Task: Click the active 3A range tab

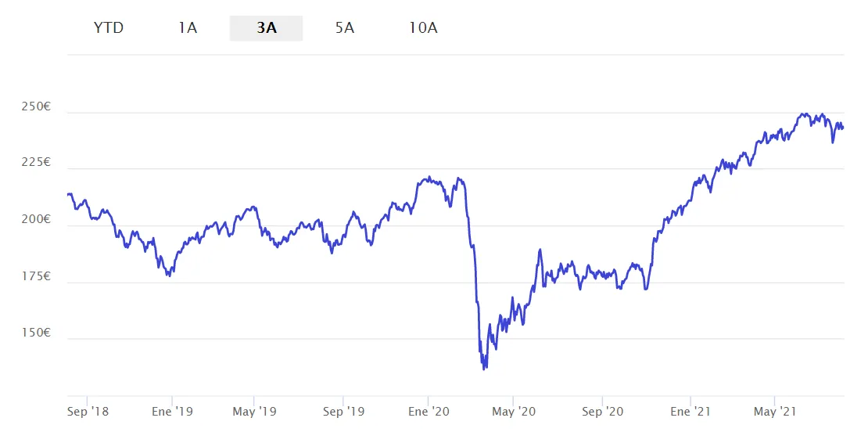Action: pyautogui.click(x=266, y=28)
